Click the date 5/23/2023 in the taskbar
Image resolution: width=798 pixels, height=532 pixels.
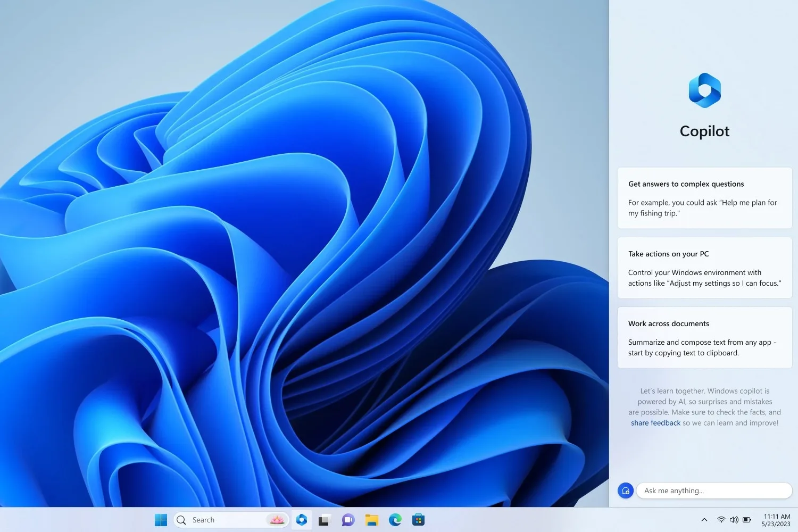coord(776,524)
